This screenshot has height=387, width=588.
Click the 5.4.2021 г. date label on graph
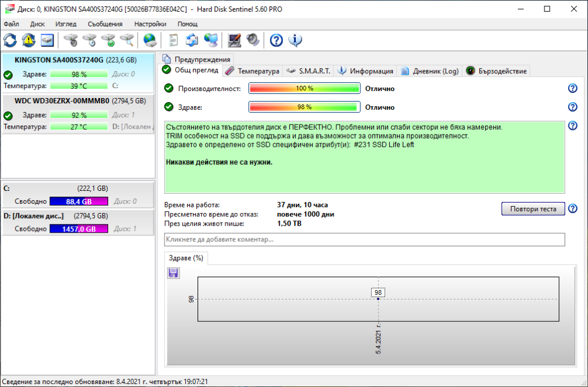pos(378,338)
